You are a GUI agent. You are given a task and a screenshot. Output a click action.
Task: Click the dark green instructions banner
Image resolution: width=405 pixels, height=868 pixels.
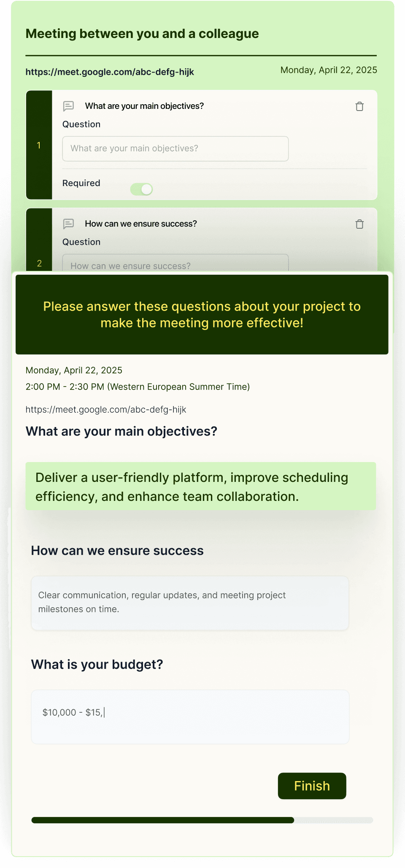point(202,315)
